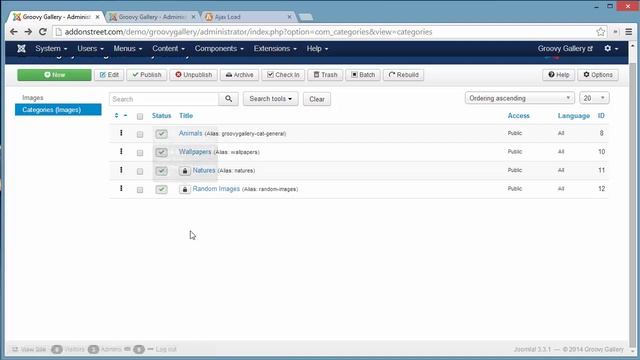Click the Edit toolbar button
This screenshot has width=640, height=360.
(x=109, y=75)
